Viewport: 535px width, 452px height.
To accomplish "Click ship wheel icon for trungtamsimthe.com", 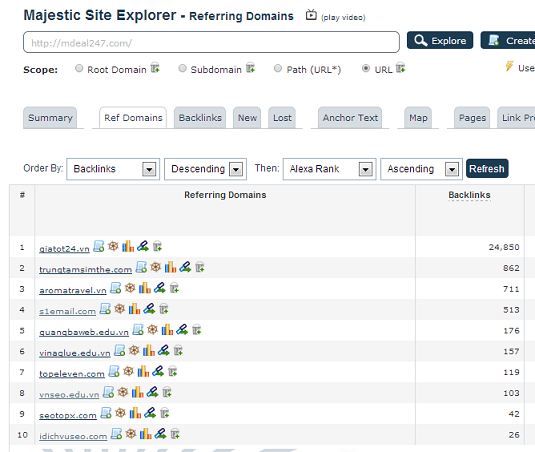I will click(x=156, y=267).
